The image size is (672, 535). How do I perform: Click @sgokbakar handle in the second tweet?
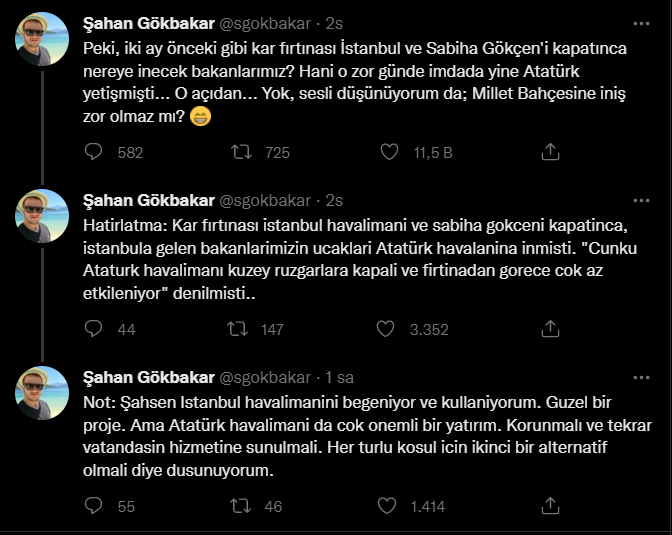266,200
